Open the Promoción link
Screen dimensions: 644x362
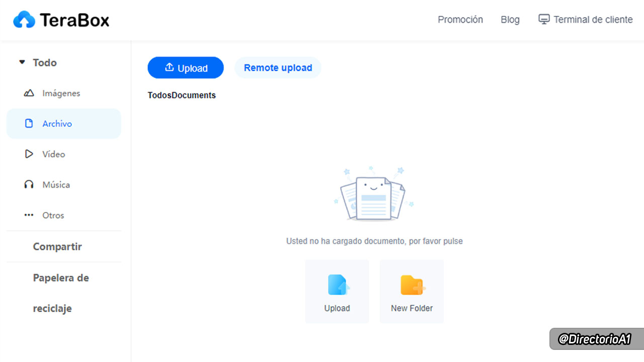click(460, 20)
